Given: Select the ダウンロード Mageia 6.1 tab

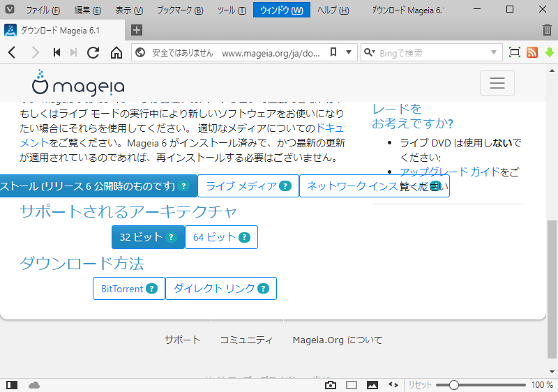Looking at the screenshot, I should [63, 30].
